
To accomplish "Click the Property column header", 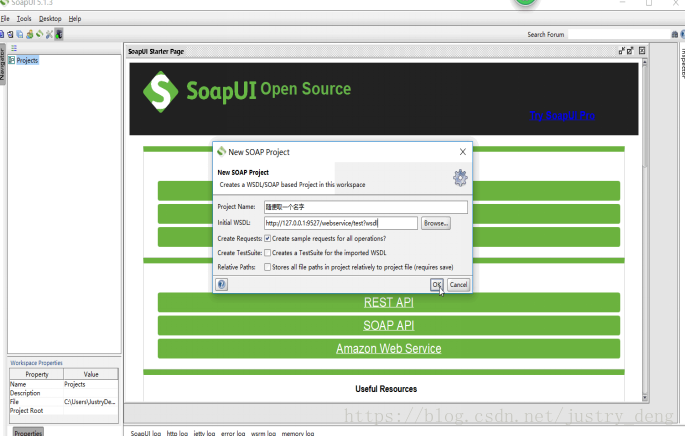I will (37, 374).
